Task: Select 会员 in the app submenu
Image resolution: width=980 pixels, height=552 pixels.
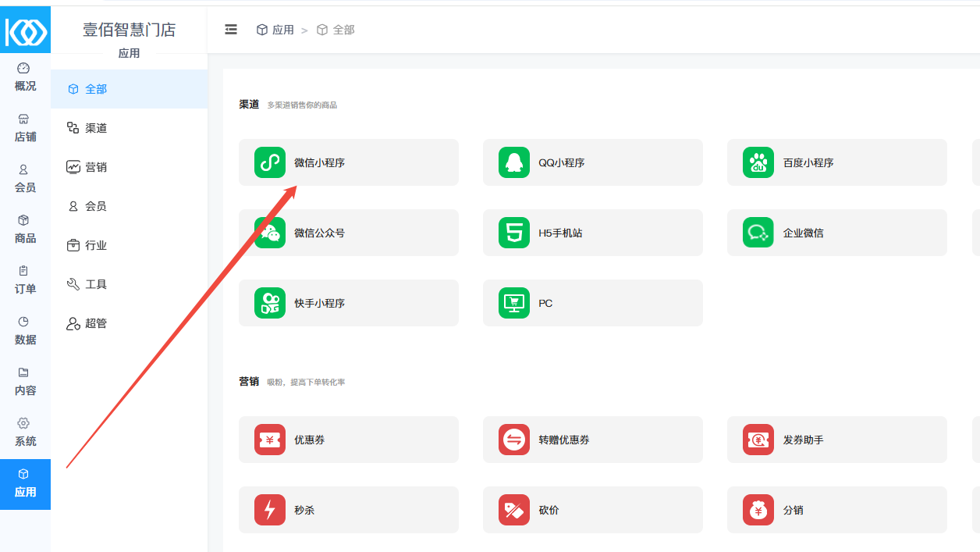Action: tap(130, 206)
